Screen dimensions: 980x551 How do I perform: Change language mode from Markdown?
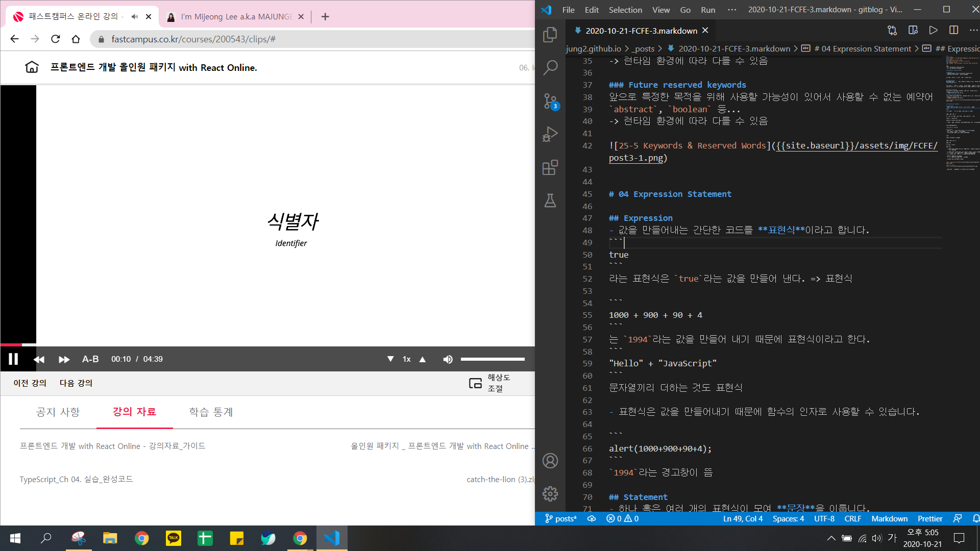pos(889,518)
